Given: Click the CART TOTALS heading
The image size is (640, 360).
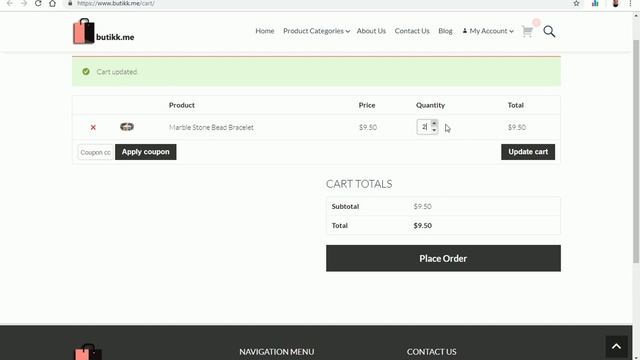Looking at the screenshot, I should click(x=359, y=184).
